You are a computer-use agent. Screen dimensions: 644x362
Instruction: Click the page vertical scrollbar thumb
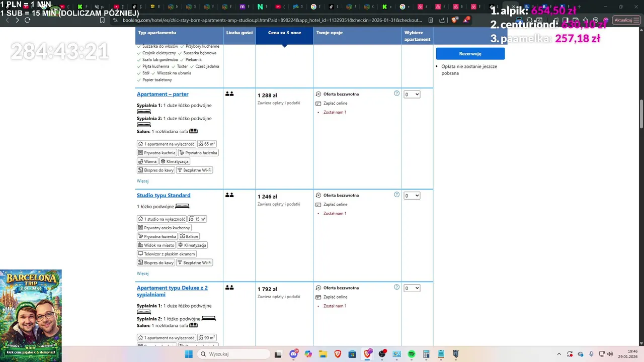click(x=641, y=114)
